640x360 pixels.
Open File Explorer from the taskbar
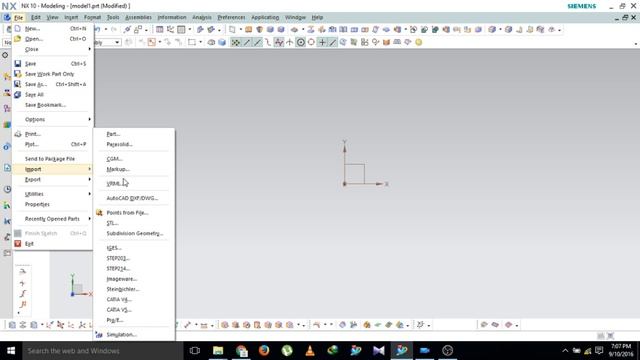218,351
